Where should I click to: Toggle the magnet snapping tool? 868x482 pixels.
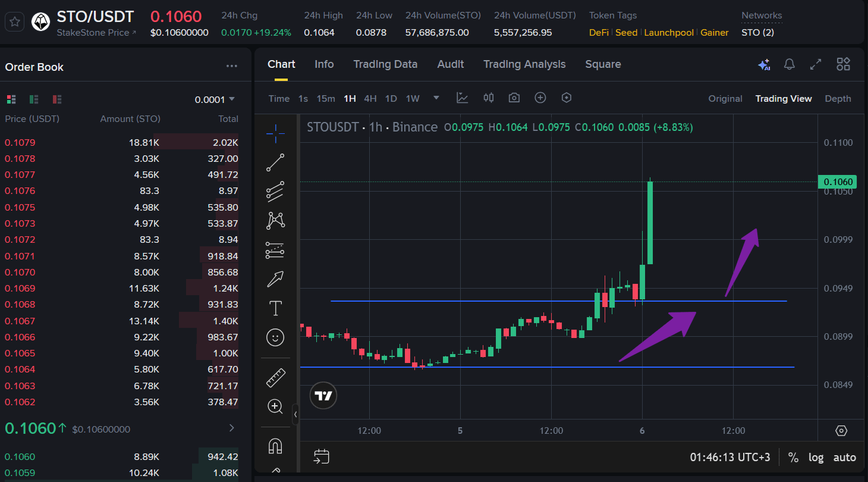(275, 446)
